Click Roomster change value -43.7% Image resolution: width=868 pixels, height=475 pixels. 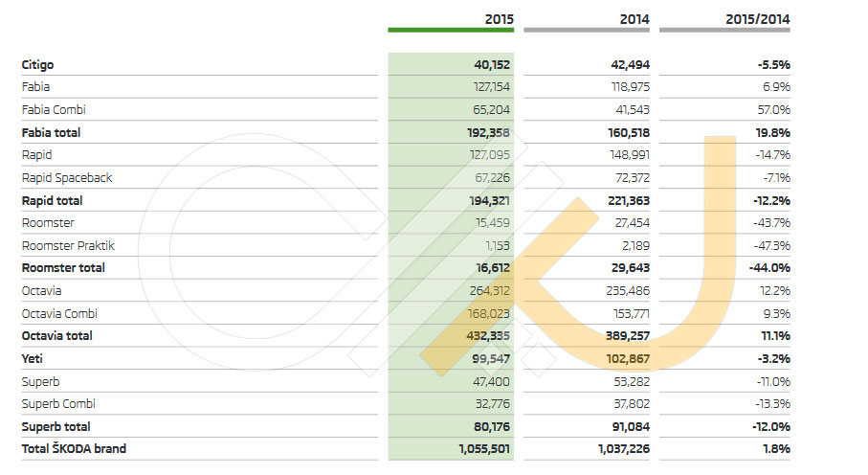click(771, 223)
